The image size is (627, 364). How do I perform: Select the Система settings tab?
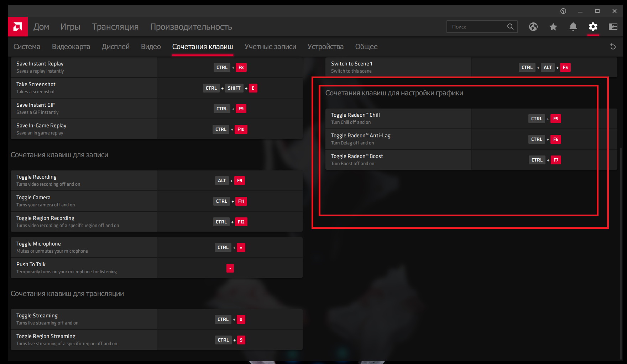pos(27,47)
